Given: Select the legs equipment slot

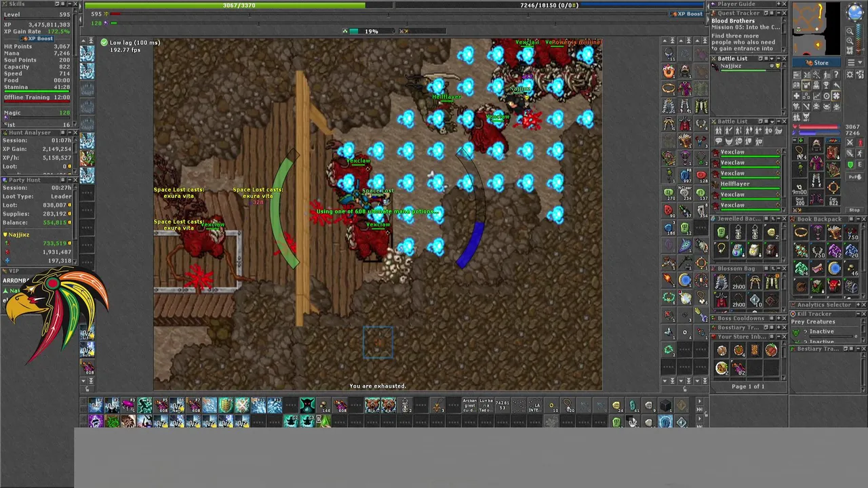Looking at the screenshot, I should pos(816,180).
